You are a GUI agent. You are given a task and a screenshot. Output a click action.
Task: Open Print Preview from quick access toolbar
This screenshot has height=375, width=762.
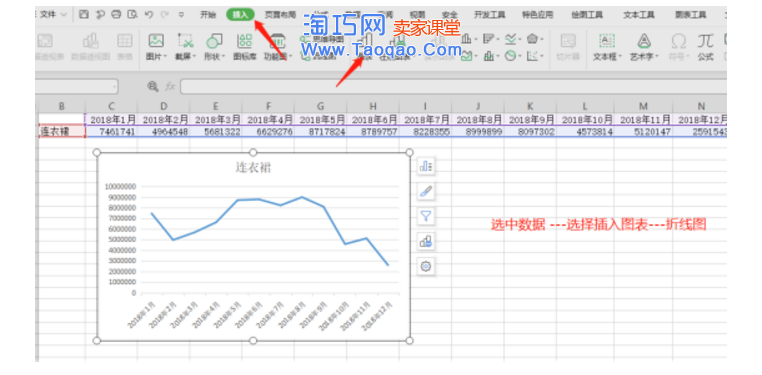132,15
